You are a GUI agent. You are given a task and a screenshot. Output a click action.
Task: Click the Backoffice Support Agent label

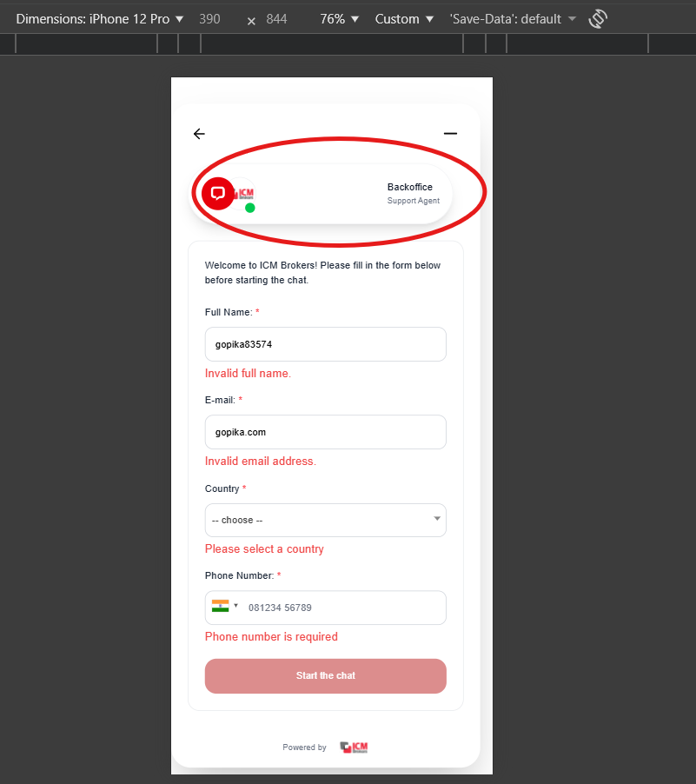(413, 193)
